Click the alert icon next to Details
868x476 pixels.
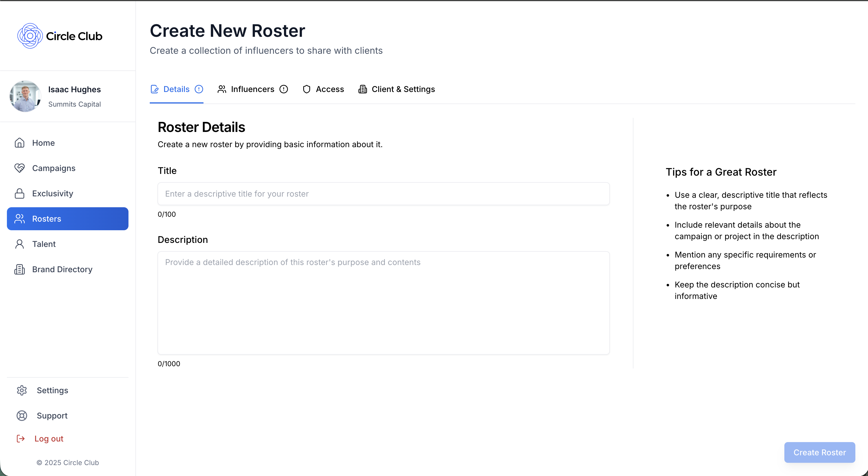(199, 89)
